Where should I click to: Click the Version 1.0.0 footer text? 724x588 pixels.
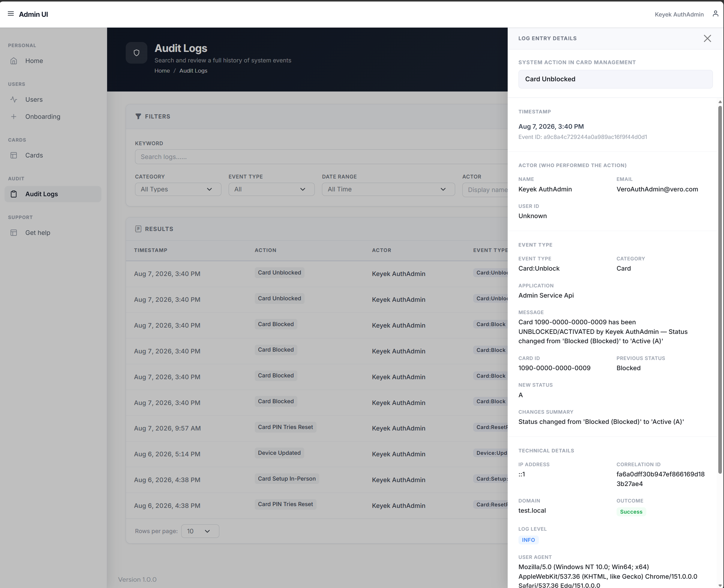[137, 580]
